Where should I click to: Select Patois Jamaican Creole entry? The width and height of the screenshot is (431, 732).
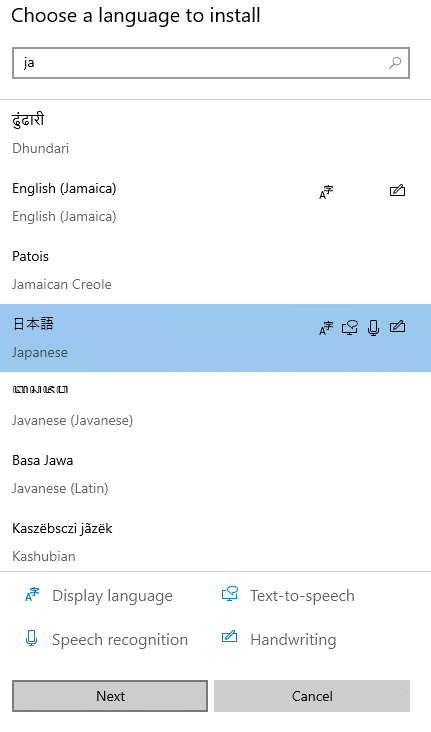point(215,270)
